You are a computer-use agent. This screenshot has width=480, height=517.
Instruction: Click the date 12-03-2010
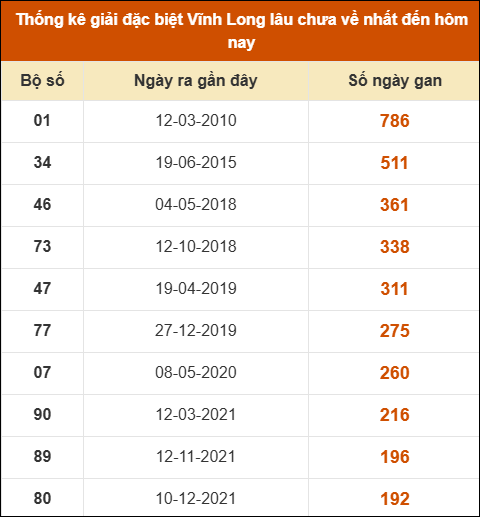pos(196,120)
